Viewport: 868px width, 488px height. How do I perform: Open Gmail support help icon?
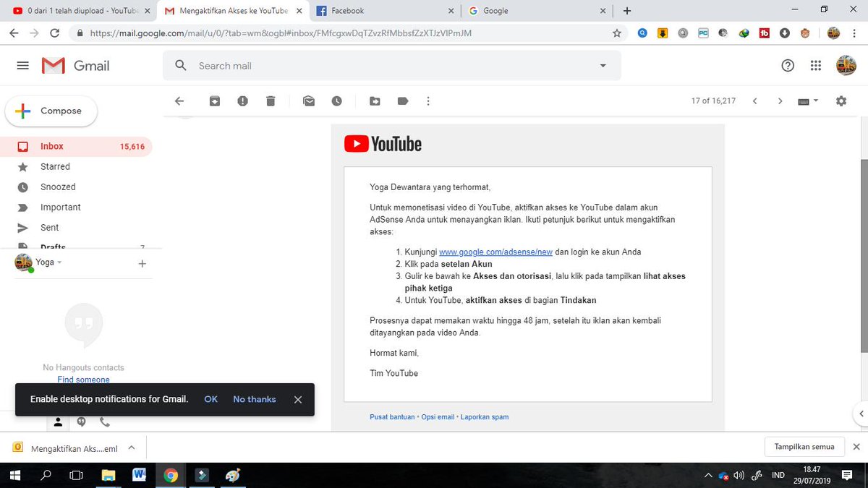(x=788, y=66)
